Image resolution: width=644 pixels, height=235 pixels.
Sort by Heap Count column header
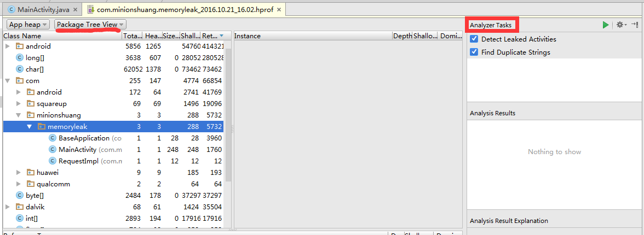(x=153, y=36)
